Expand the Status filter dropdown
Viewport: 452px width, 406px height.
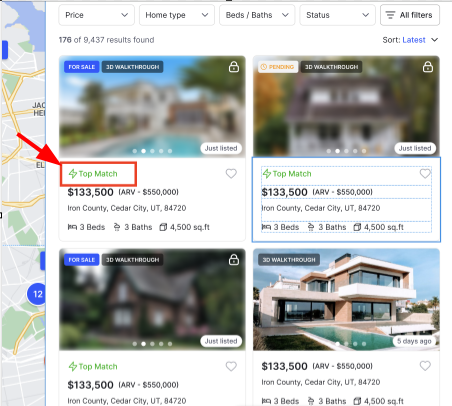tap(337, 15)
